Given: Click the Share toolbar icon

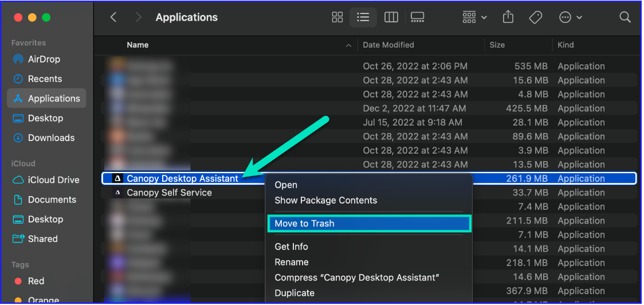Looking at the screenshot, I should click(508, 17).
